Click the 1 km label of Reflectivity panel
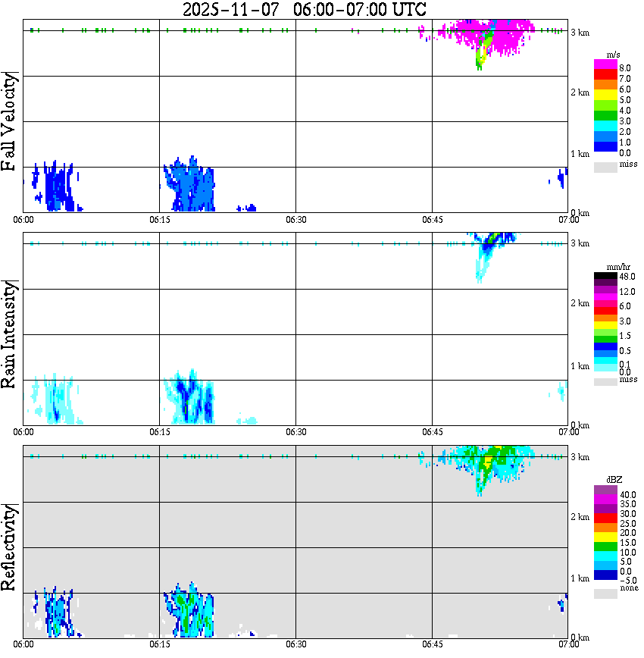The image size is (644, 658). [x=580, y=578]
